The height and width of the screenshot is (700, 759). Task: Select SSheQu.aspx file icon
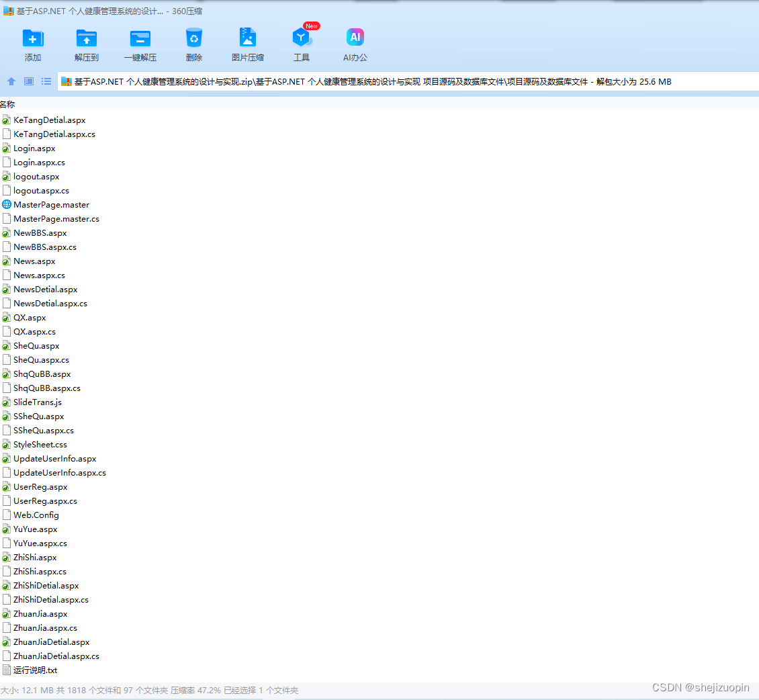coord(6,417)
